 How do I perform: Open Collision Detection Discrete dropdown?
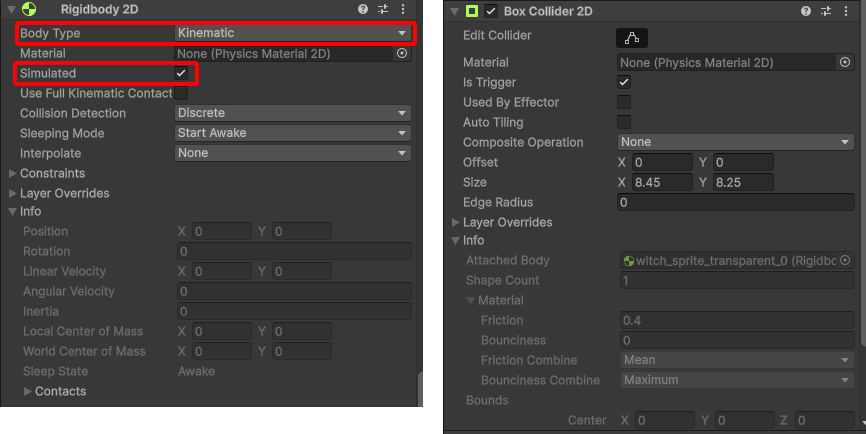(x=293, y=113)
